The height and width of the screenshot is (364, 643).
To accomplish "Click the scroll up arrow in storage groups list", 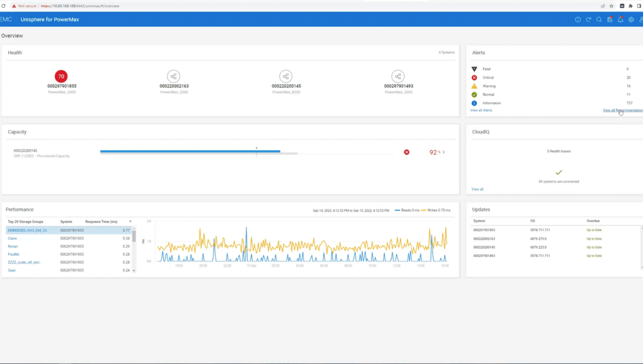I will [134, 228].
